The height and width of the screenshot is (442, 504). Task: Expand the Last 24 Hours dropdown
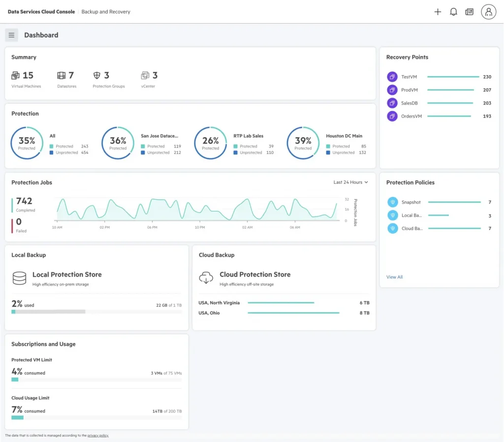[350, 182]
